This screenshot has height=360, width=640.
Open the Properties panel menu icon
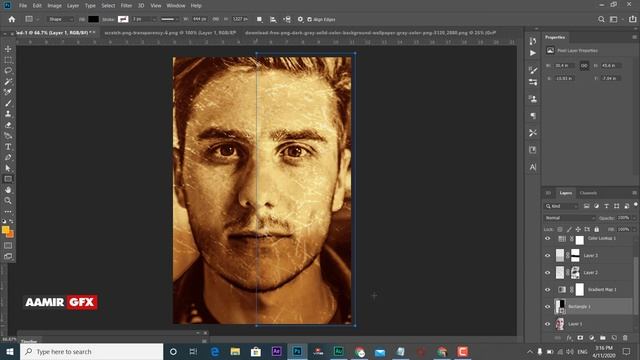(x=634, y=37)
